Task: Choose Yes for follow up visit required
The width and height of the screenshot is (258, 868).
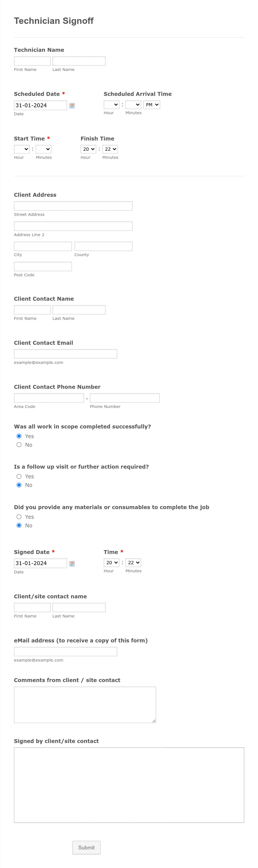Action: (19, 476)
